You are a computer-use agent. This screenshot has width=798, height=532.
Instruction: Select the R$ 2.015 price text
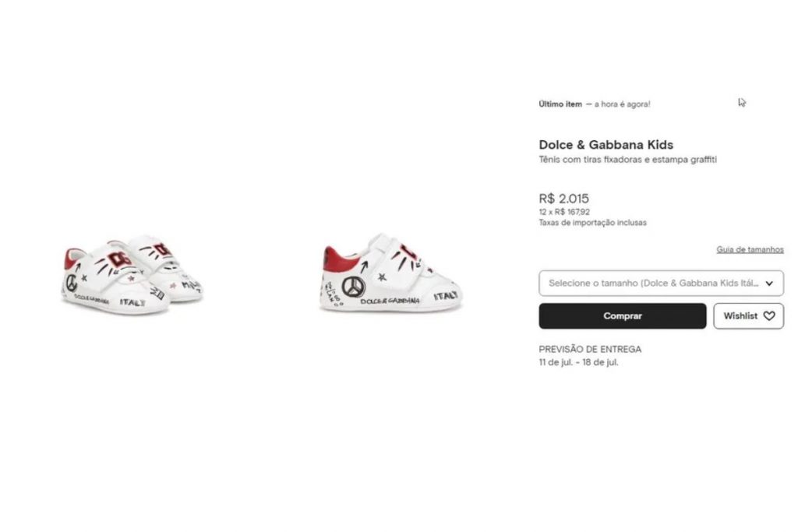(563, 199)
